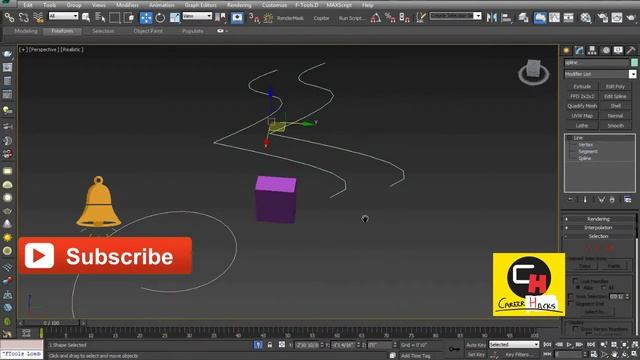Open the Customize menu
The image size is (640, 360).
(x=274, y=5)
